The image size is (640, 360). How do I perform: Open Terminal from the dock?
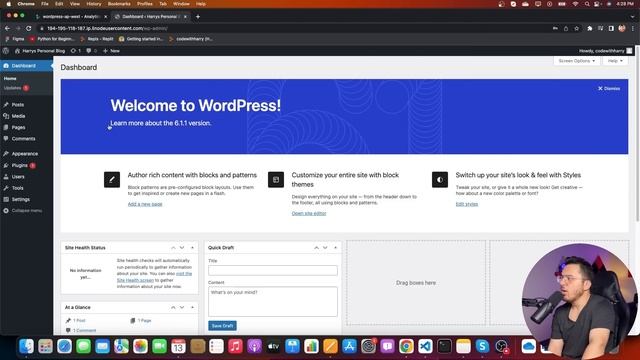pyautogui.click(x=444, y=347)
